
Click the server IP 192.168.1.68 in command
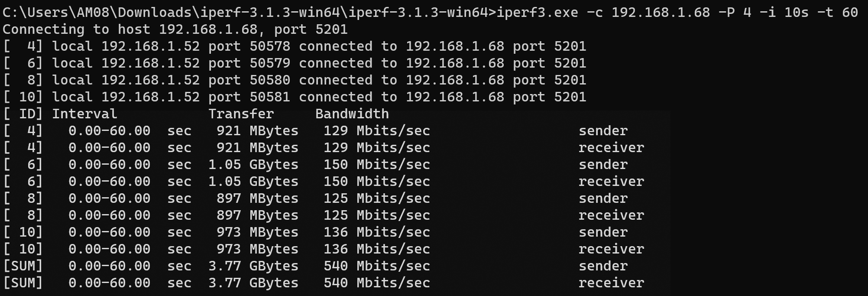tap(661, 12)
